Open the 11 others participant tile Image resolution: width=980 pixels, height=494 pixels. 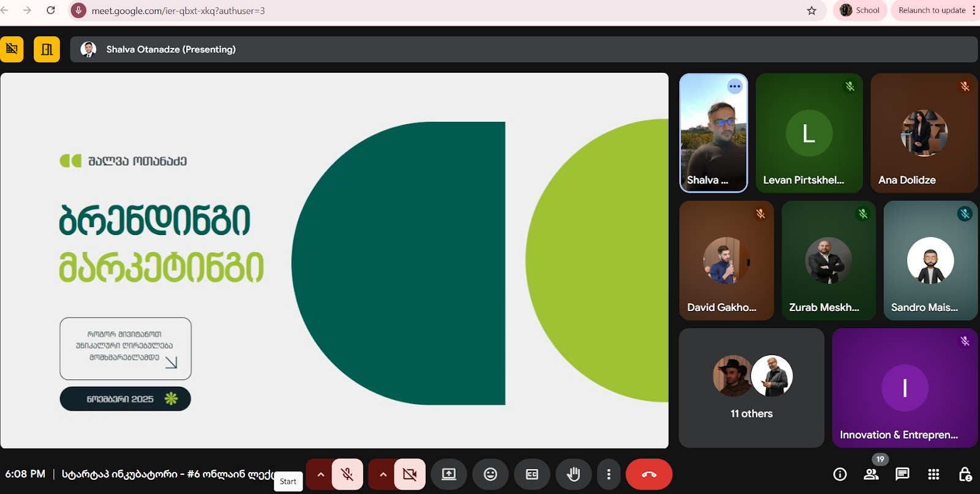[752, 387]
